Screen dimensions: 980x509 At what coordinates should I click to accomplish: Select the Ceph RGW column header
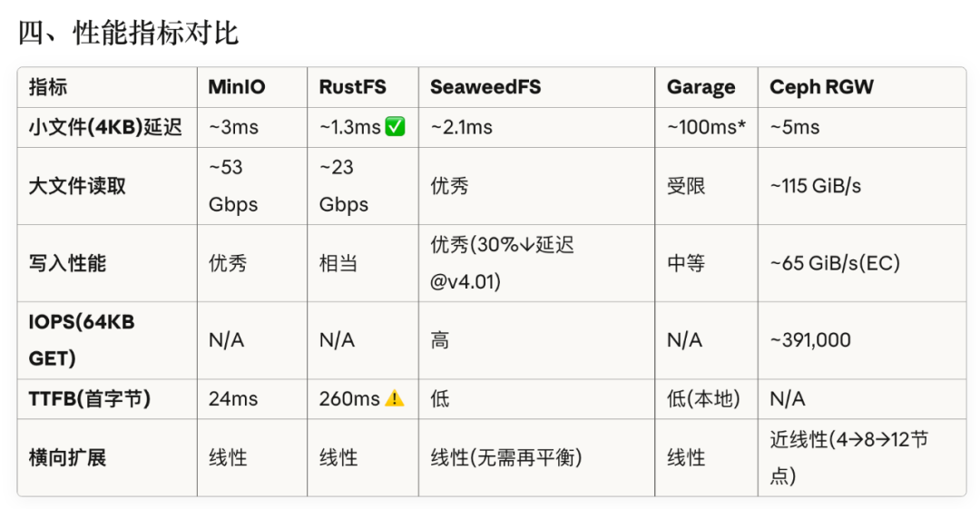821,87
